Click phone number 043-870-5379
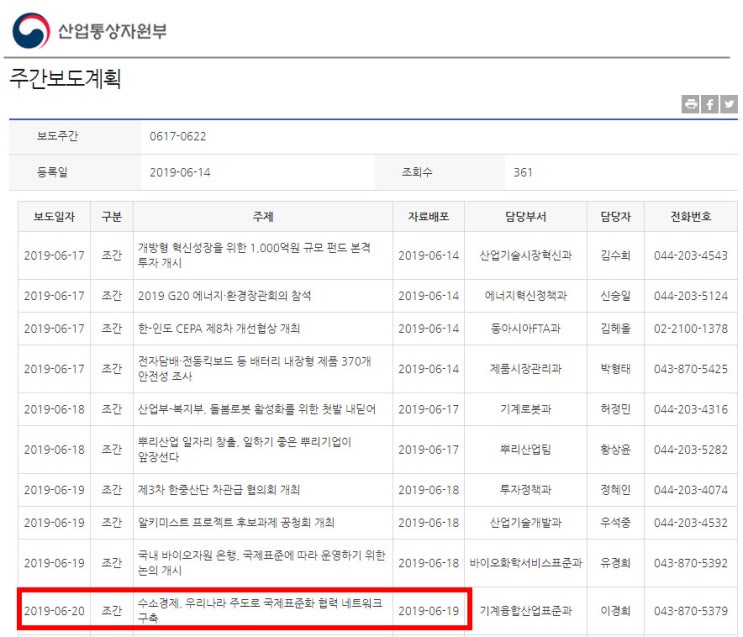Viewport: 743px width, 637px height. pos(690,610)
